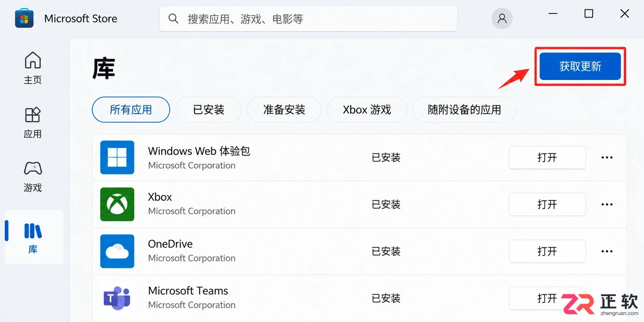
Task: Open Windows Web 体验包 with 打开
Action: click(547, 157)
